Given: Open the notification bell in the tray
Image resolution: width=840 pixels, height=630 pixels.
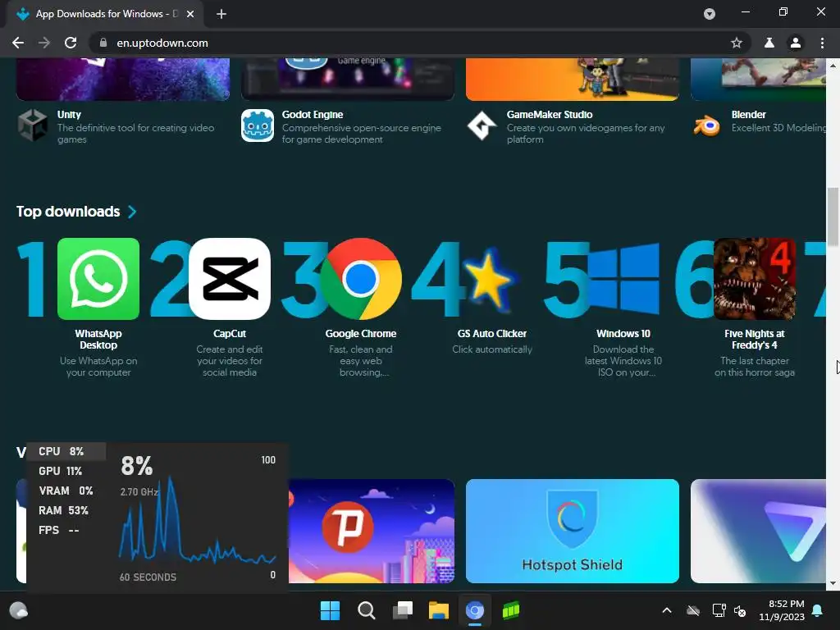Looking at the screenshot, I should pyautogui.click(x=818, y=610).
